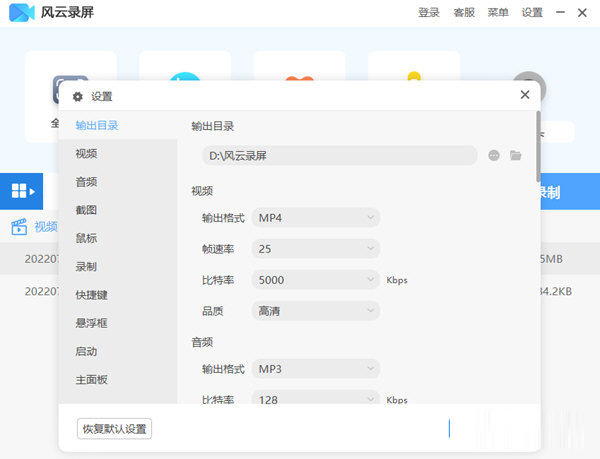
Task: Close the settings dialog with X
Action: click(x=525, y=94)
